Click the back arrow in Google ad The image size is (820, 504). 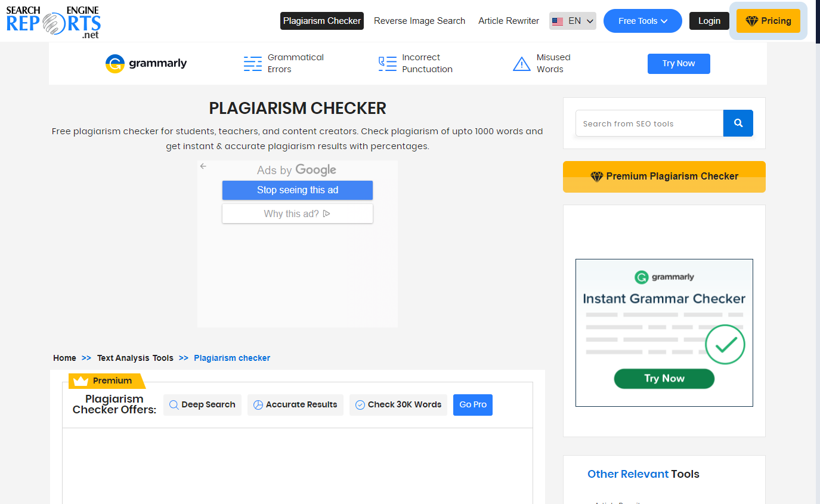coord(203,166)
